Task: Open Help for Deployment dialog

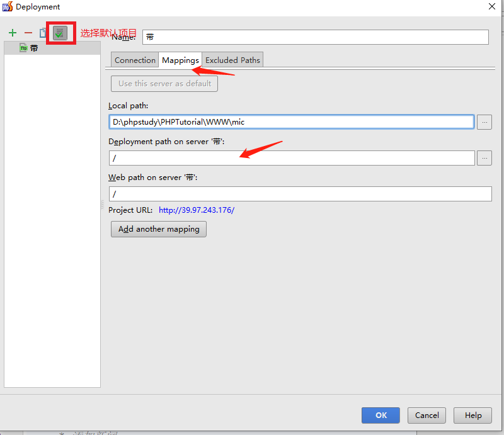Action: (473, 415)
